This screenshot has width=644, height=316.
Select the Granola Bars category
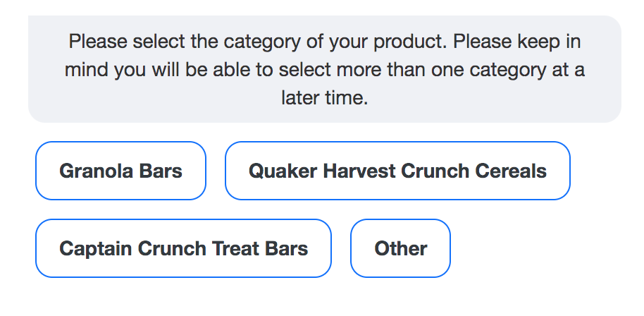tap(120, 171)
